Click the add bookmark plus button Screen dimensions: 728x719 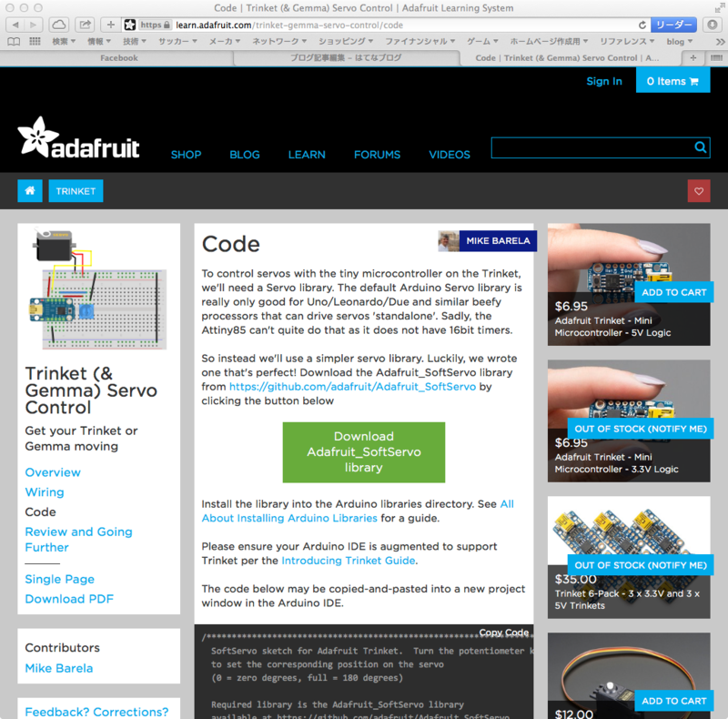[110, 25]
